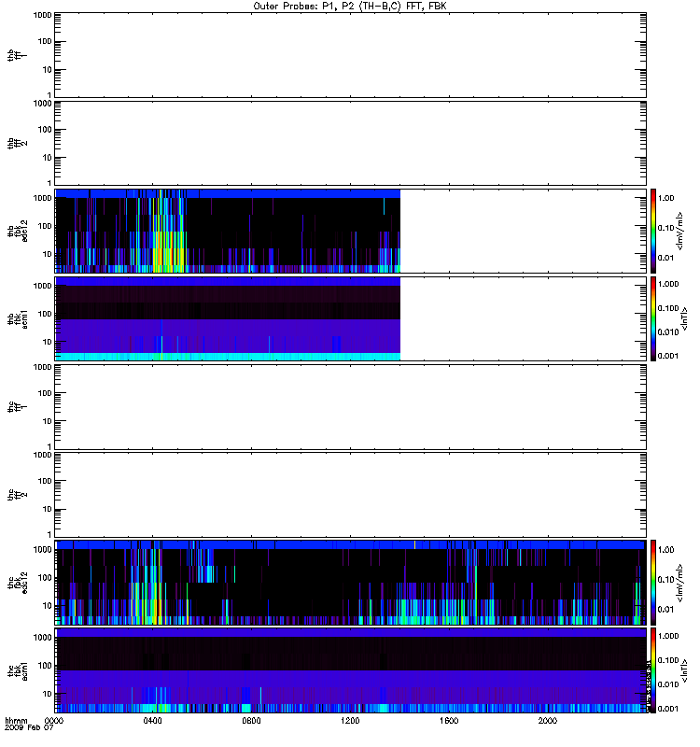Click the '<|mV/m|>' units label beside thc edc12
This screenshot has width=700, height=747.
(680, 583)
